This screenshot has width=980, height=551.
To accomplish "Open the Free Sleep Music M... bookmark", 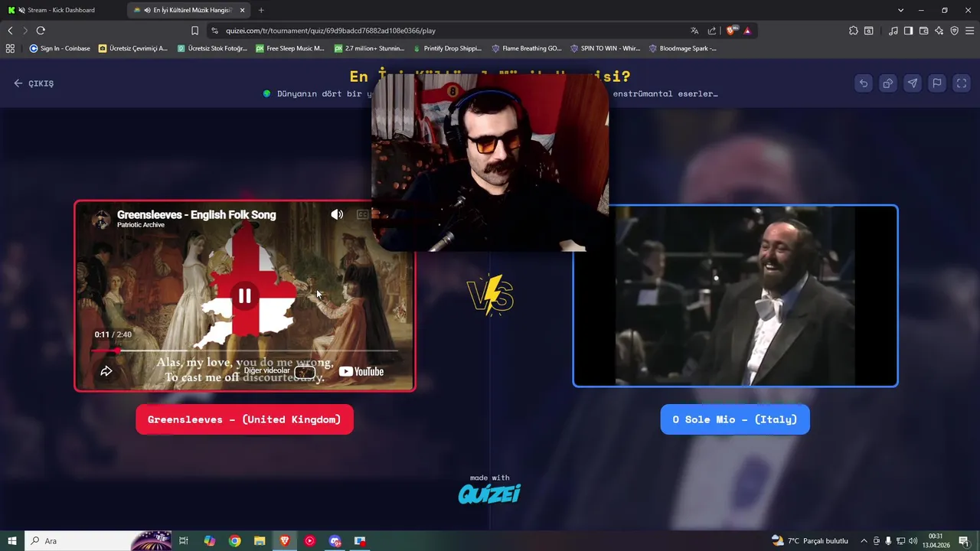I will pos(290,48).
